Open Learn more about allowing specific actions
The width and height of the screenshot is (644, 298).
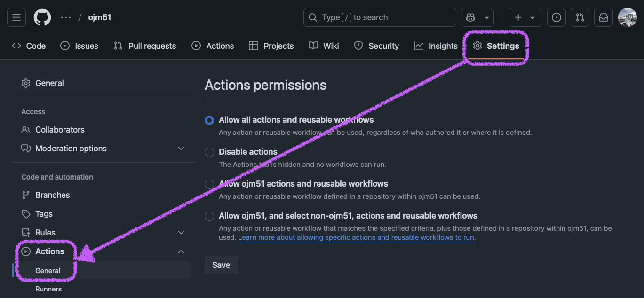pos(357,237)
